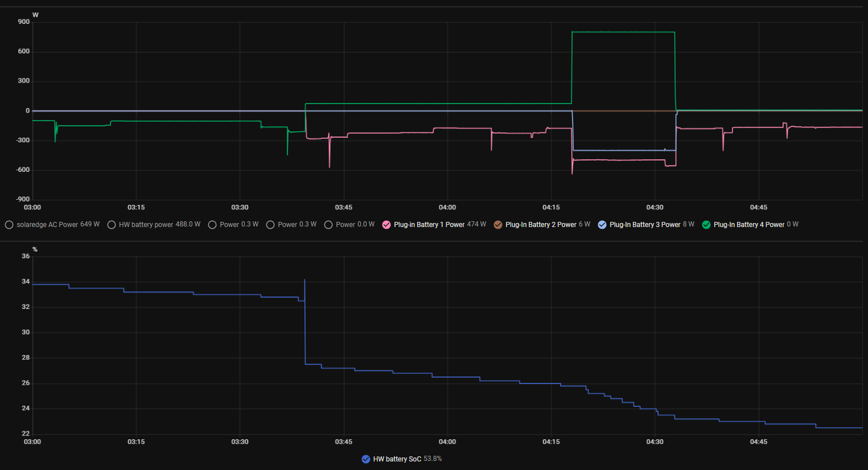The height and width of the screenshot is (470, 868).
Task: Toggle the light-blue Plug-In Battery 3 checkmark icon
Action: (x=602, y=225)
